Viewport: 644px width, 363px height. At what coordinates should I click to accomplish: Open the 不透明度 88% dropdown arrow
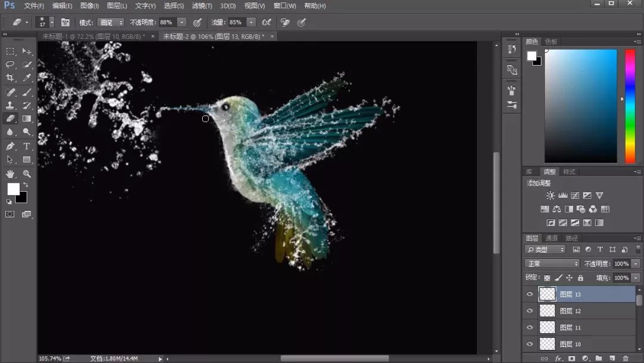[x=182, y=23]
